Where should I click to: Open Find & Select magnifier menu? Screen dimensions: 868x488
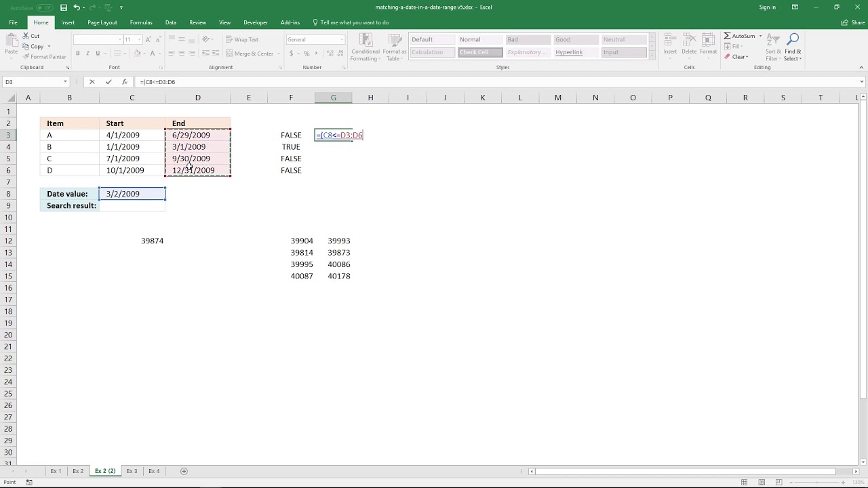tap(793, 46)
